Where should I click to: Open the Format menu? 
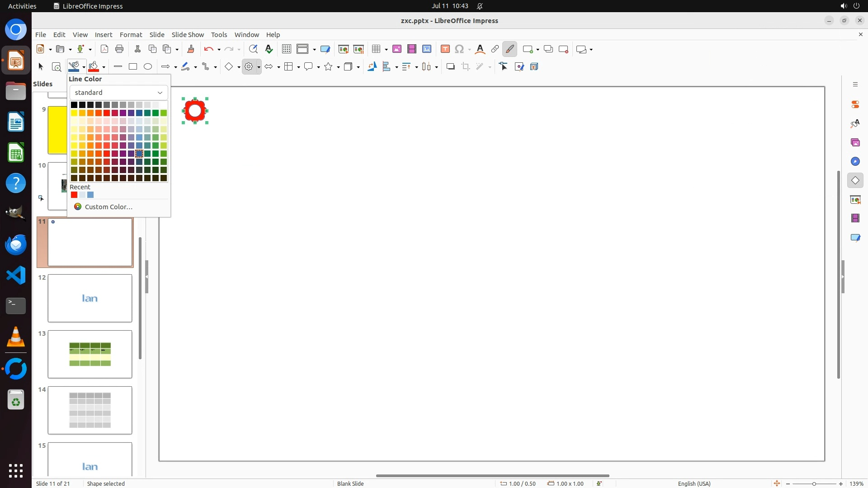pos(131,35)
